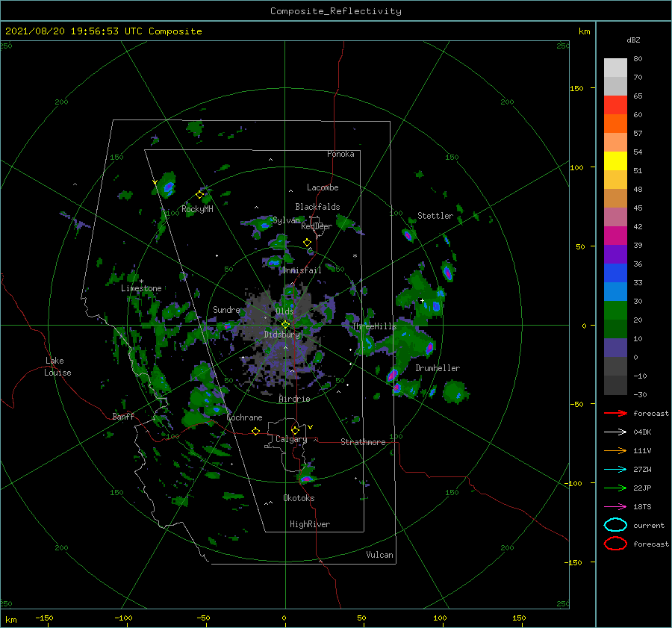The width and height of the screenshot is (672, 628).
Task: Click the Olds town label
Action: click(x=284, y=311)
